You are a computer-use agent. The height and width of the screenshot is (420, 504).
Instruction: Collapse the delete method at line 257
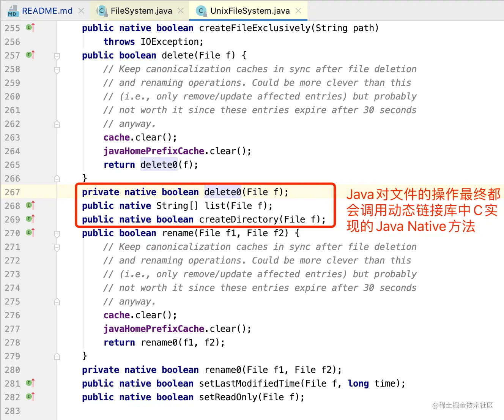tap(57, 56)
